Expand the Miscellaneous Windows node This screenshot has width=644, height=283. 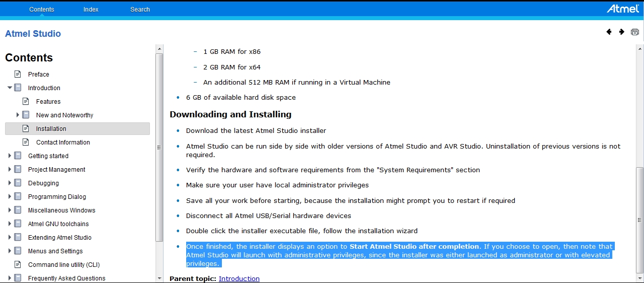pyautogui.click(x=10, y=210)
